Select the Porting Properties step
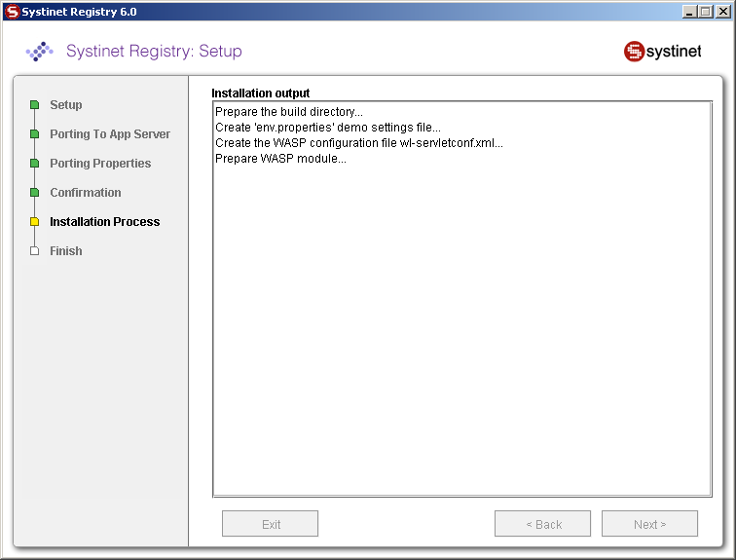Viewport: 736px width, 560px height. tap(100, 163)
